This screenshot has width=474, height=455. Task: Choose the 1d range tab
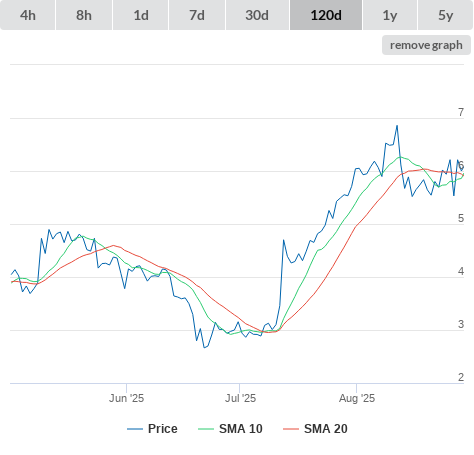click(141, 15)
